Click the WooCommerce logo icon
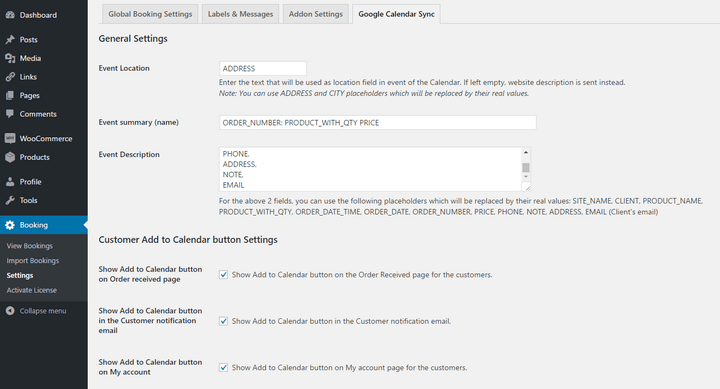Screen dimensions: 720x389 click(x=10, y=138)
